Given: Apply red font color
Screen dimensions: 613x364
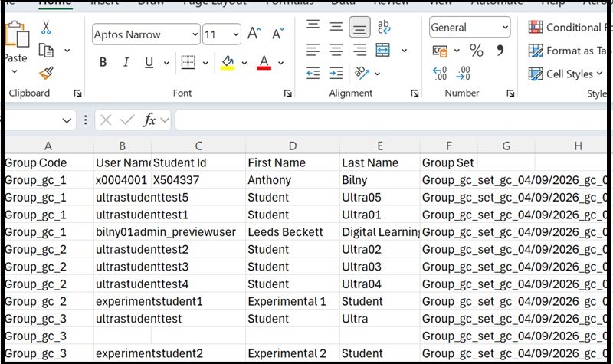Looking at the screenshot, I should [x=264, y=63].
